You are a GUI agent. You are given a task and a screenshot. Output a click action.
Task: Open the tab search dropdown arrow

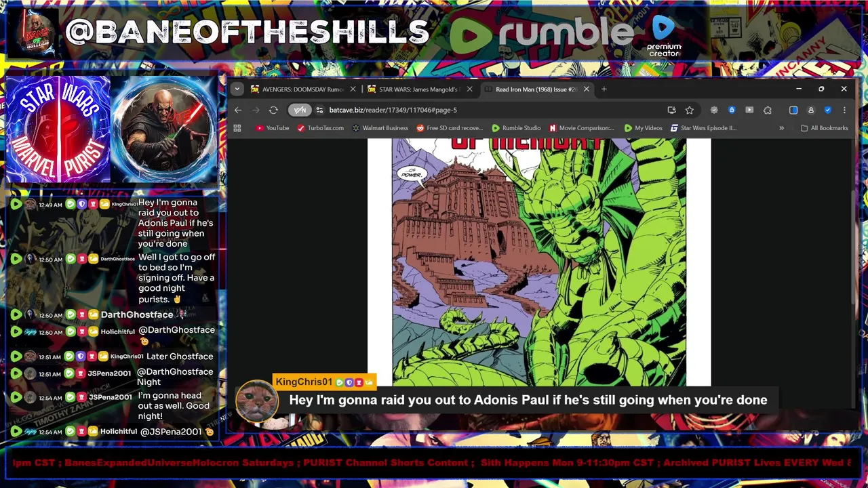click(237, 89)
